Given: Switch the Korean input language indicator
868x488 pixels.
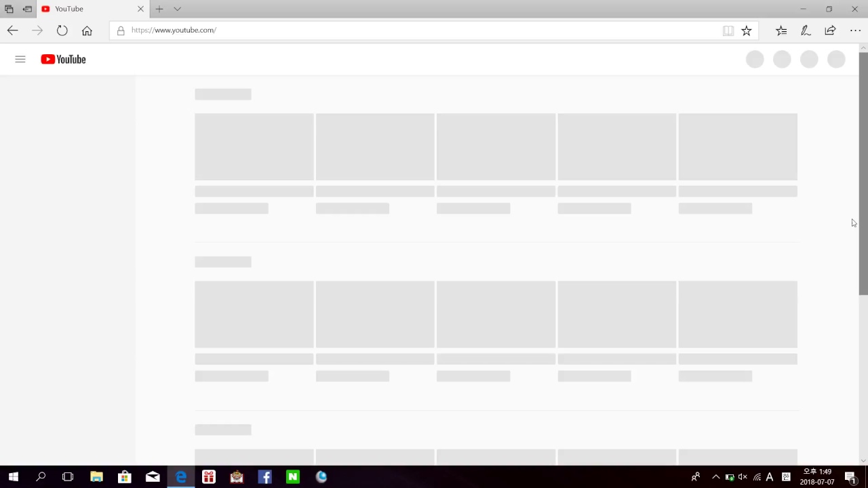Looking at the screenshot, I should (786, 477).
